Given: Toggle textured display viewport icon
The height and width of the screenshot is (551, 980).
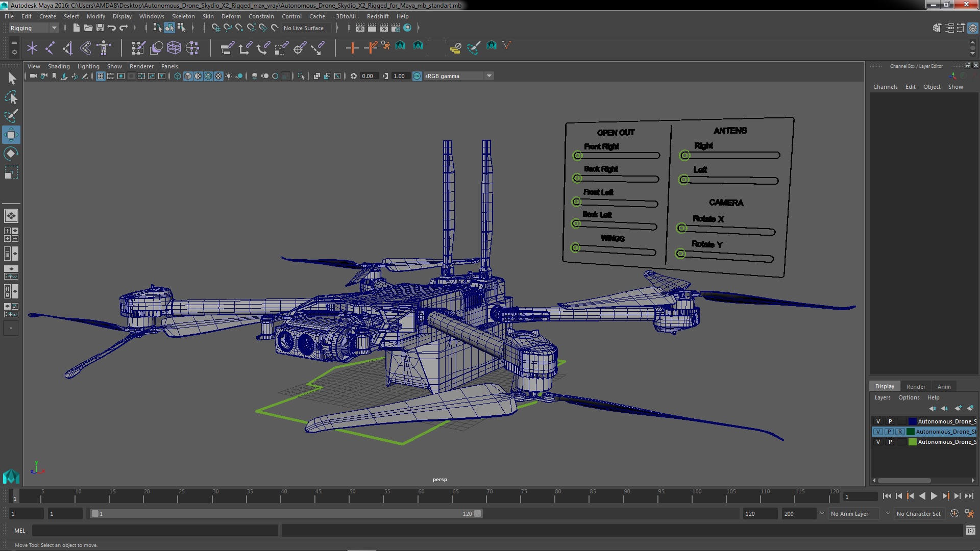Looking at the screenshot, I should (218, 76).
